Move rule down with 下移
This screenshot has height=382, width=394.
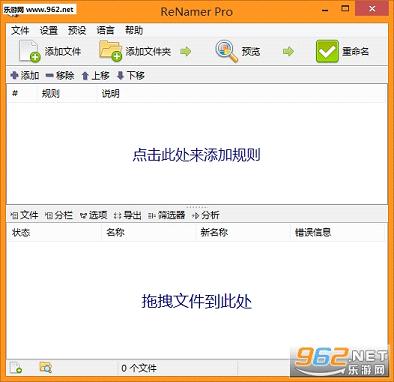(131, 76)
